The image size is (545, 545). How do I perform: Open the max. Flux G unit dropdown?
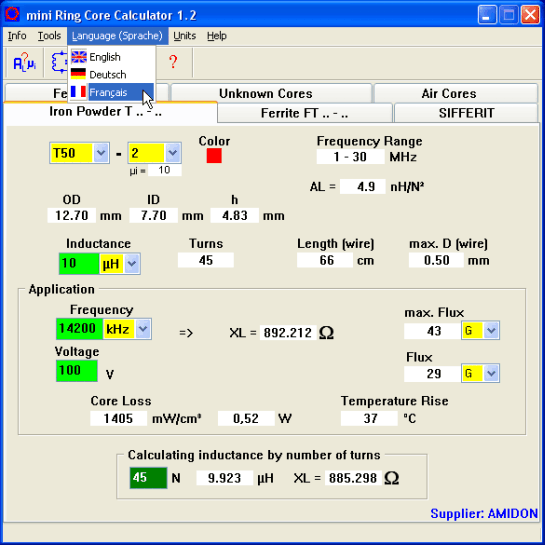pyautogui.click(x=491, y=330)
